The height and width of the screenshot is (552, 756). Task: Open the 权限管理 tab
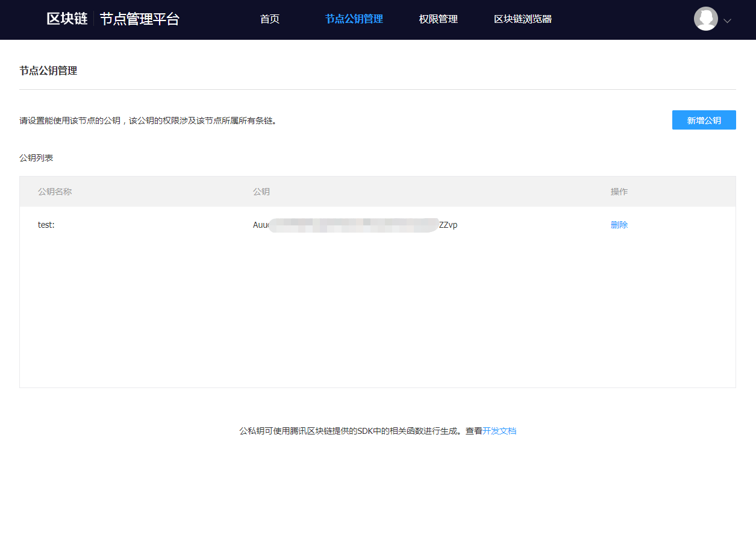click(x=438, y=19)
